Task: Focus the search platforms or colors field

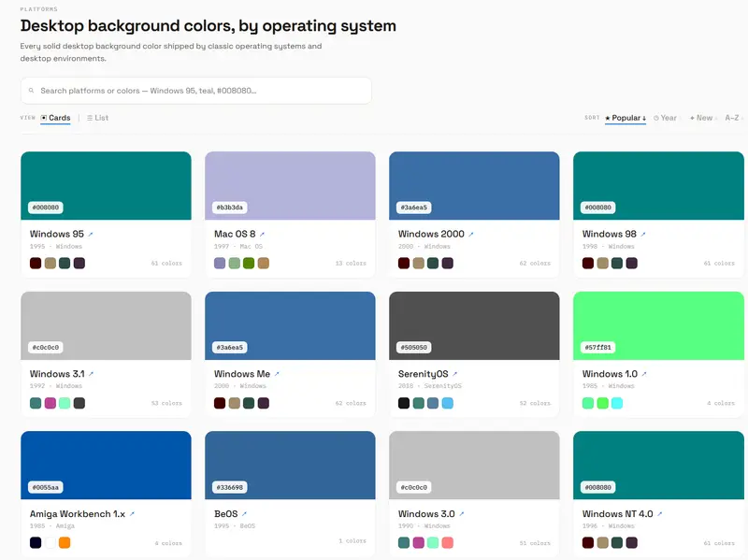Action: tap(196, 91)
